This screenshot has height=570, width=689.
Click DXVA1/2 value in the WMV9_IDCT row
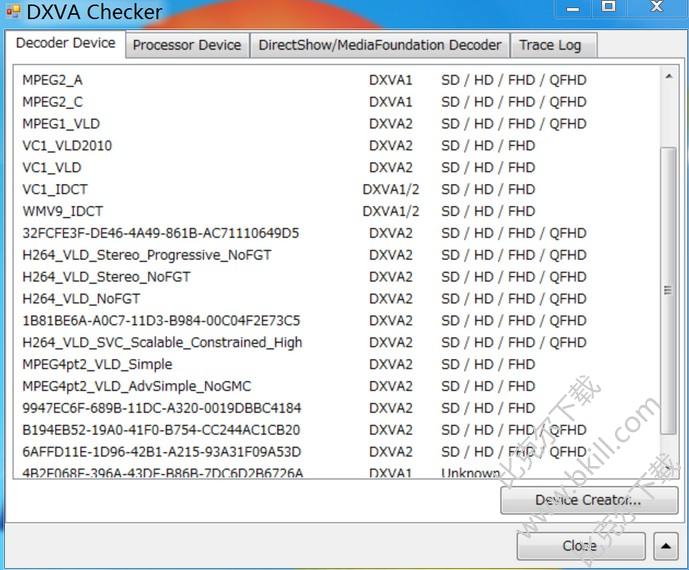(391, 211)
